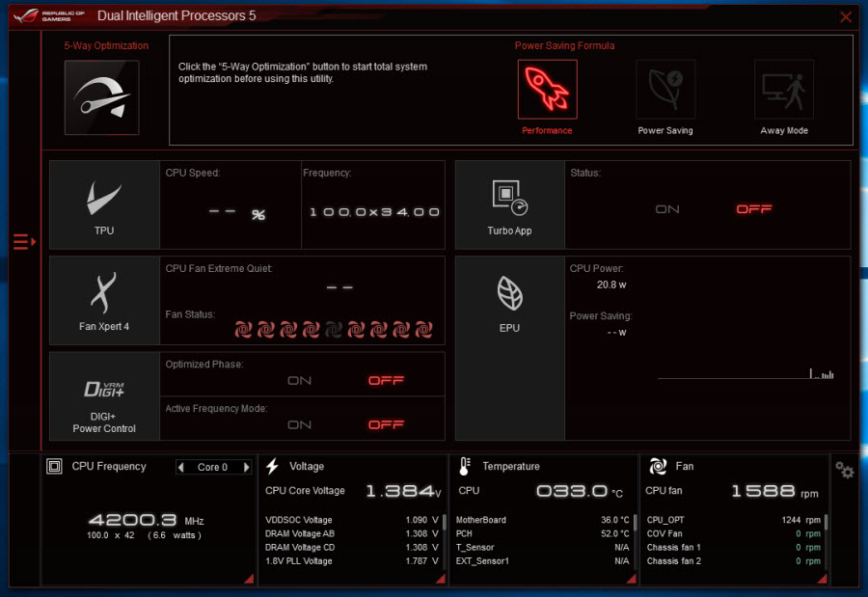Click the 4200.3 MHz frequency reading
This screenshot has width=868, height=597.
147,520
